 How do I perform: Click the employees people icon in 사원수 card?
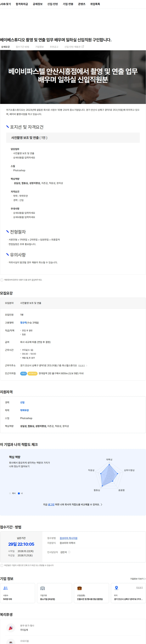pos(5,588)
